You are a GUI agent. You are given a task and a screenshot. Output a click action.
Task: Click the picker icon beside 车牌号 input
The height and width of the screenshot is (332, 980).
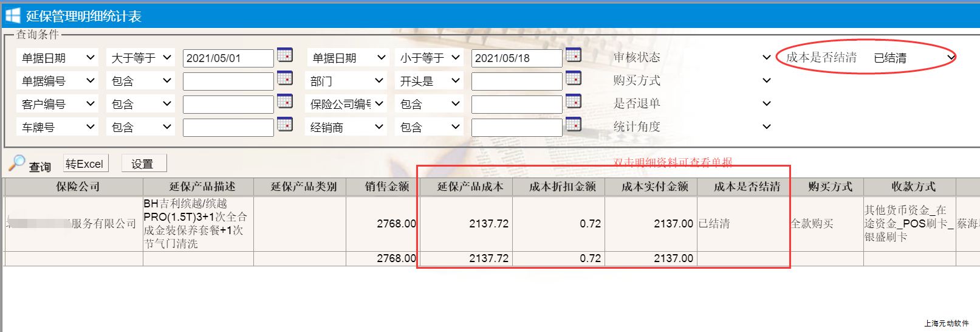coord(284,125)
